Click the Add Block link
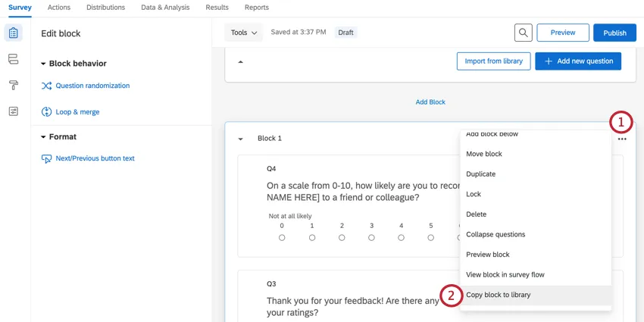The height and width of the screenshot is (322, 644). [x=430, y=102]
